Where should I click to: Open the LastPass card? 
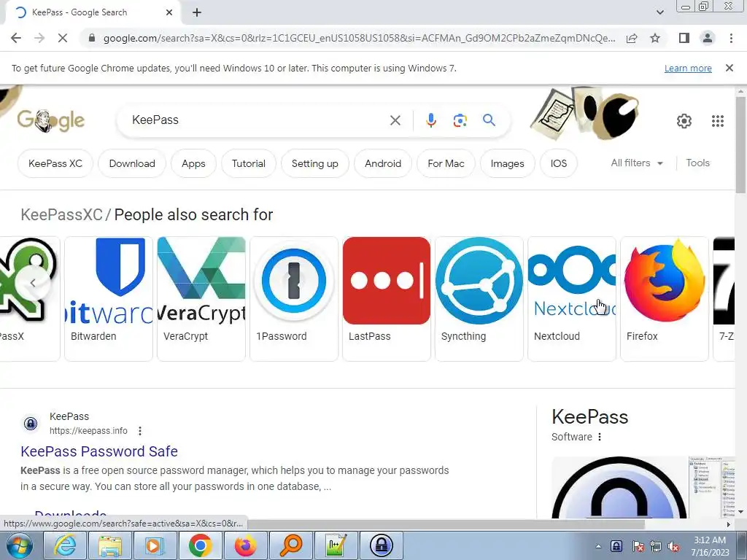click(x=387, y=298)
